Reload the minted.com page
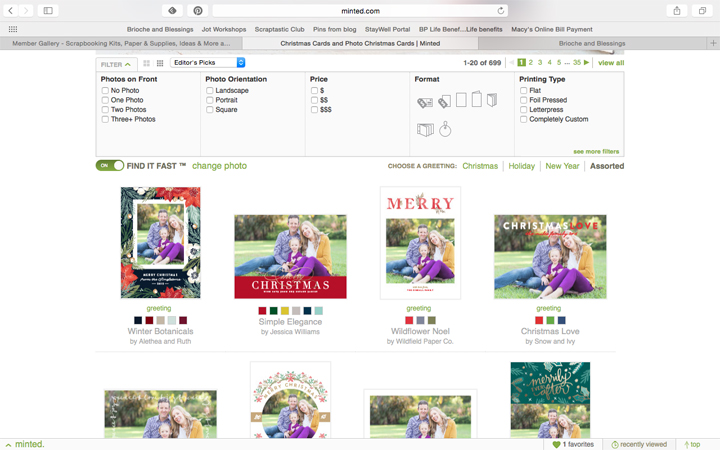The image size is (720, 450). pyautogui.click(x=501, y=11)
